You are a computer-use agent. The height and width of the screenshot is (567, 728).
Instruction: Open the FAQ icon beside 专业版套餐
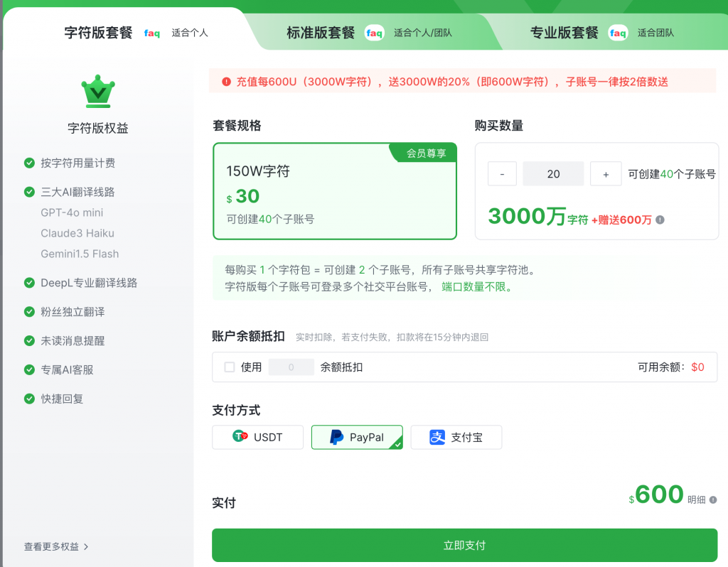pos(618,33)
